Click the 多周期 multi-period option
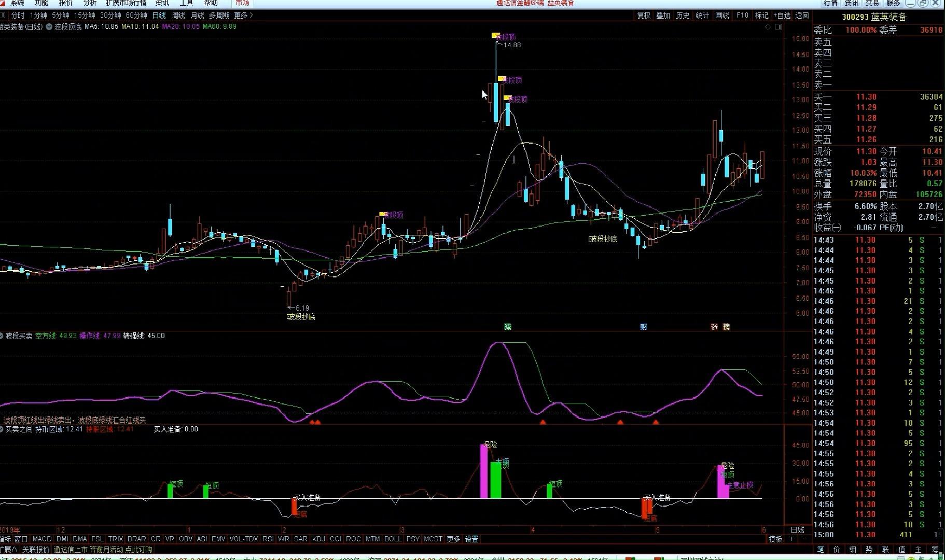 [219, 16]
